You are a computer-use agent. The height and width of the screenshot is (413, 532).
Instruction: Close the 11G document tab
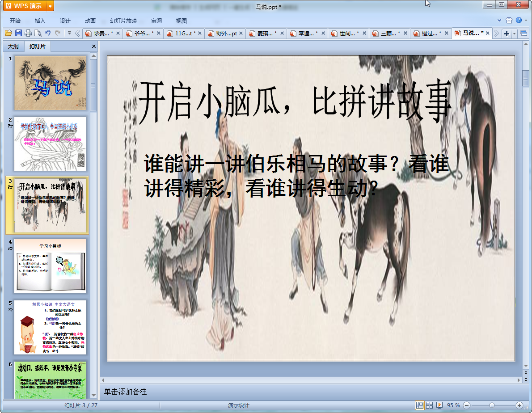click(200, 33)
